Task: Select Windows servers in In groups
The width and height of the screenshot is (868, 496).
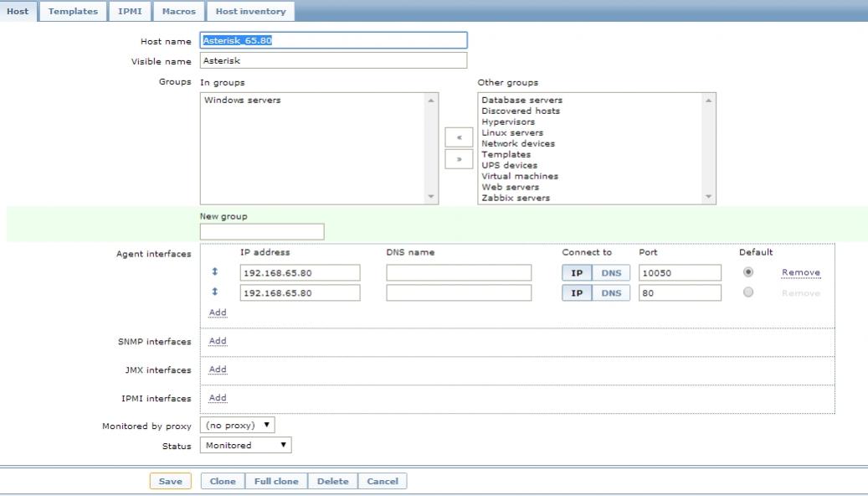Action: pyautogui.click(x=243, y=101)
